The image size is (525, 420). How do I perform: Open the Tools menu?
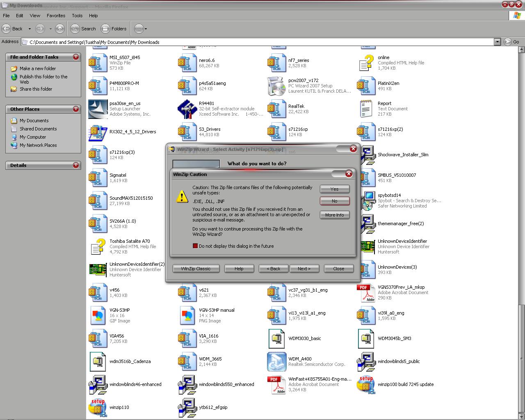pyautogui.click(x=77, y=16)
